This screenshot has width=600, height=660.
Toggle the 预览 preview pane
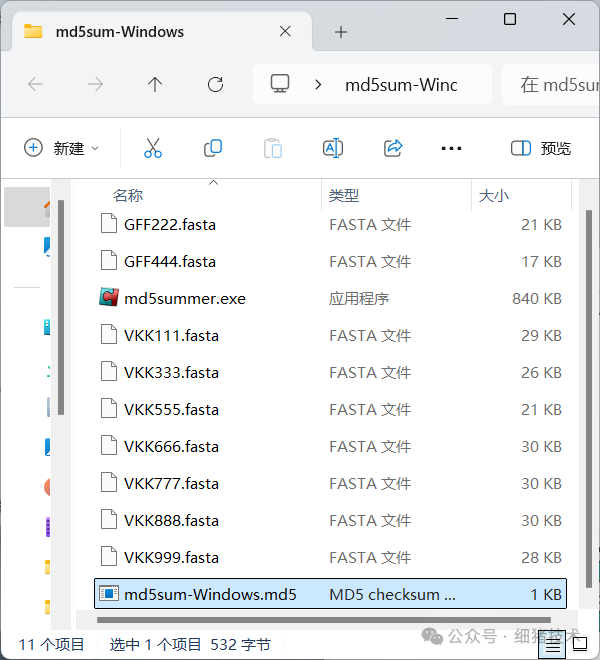[541, 148]
